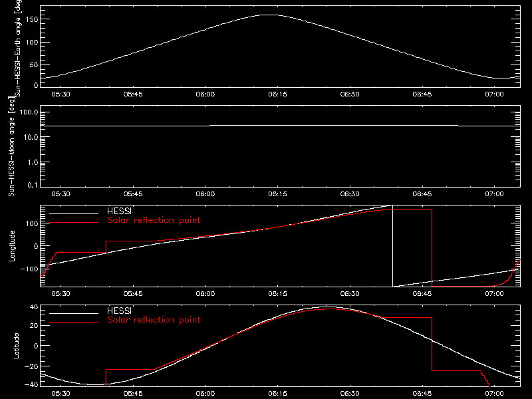Screen dimensions: 532x399
Task: Click −40 tick on Latitude axis
Action: point(31,385)
